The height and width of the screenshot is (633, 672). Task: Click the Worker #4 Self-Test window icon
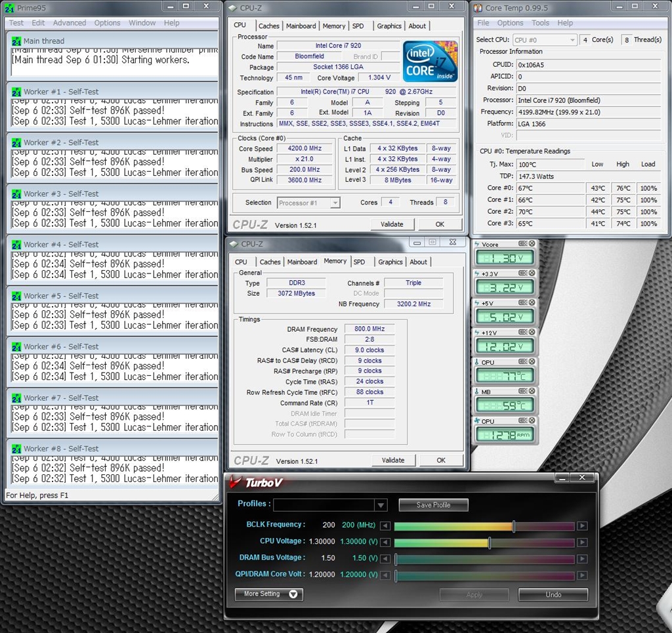(x=16, y=245)
